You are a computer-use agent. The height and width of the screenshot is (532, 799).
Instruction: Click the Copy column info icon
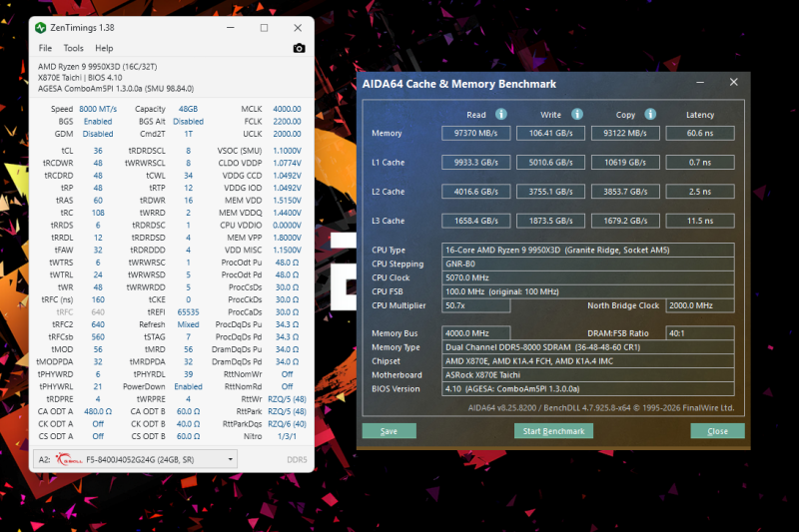click(650, 114)
